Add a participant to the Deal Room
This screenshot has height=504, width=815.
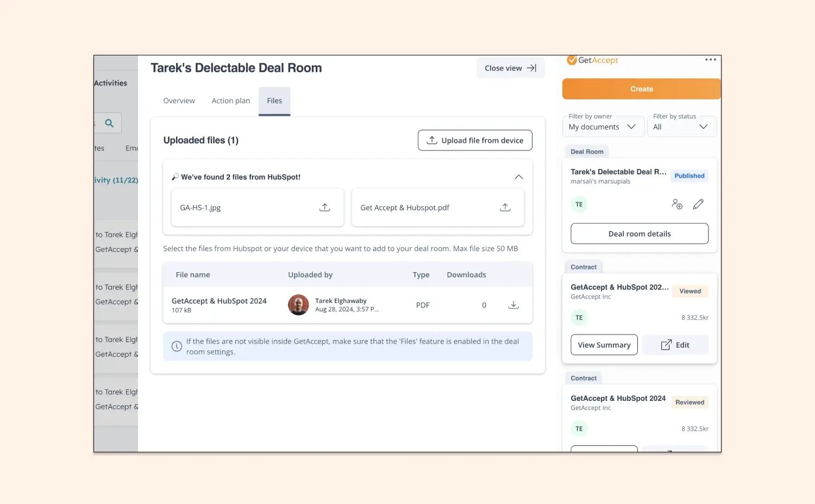click(x=677, y=204)
